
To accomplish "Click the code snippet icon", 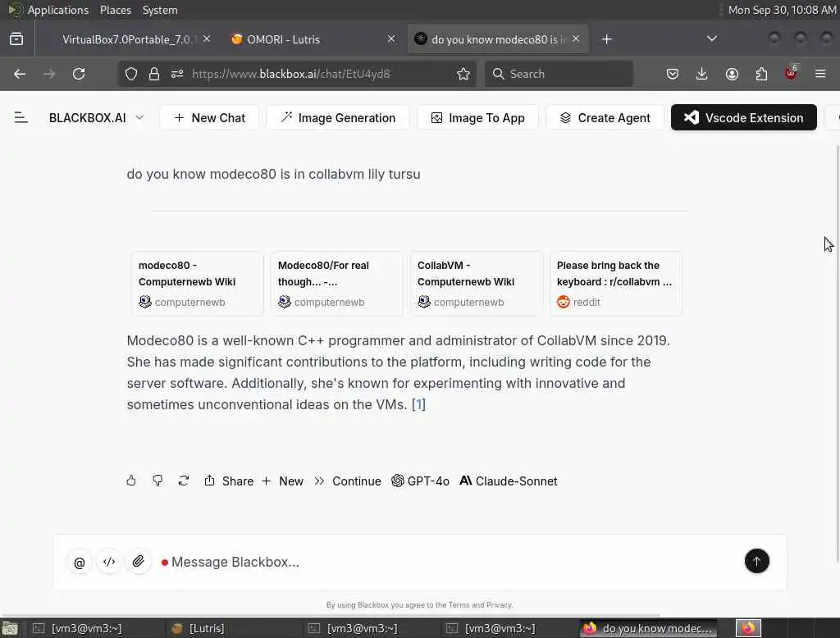I will click(x=109, y=562).
